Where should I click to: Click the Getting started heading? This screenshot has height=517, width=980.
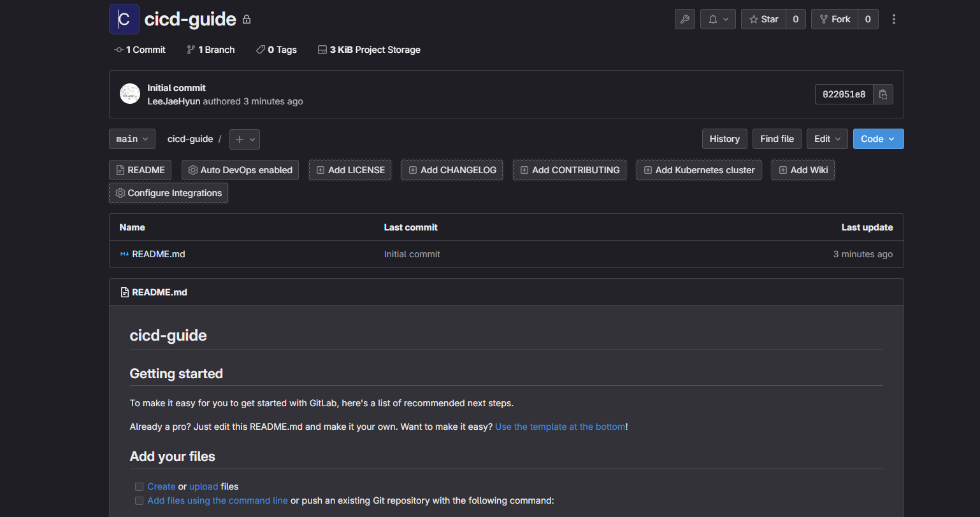point(177,374)
